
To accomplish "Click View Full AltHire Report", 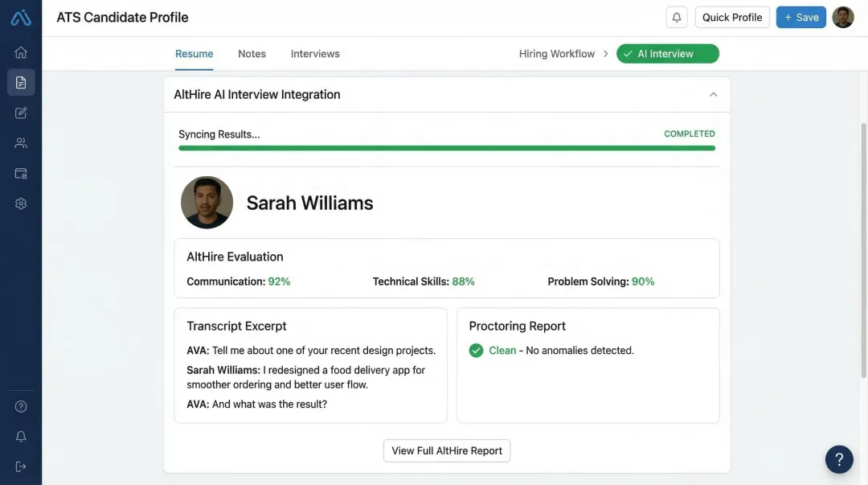I will click(446, 450).
